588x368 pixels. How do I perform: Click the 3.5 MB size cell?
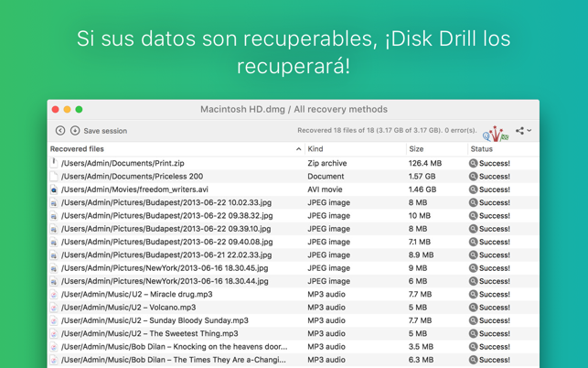coord(421,347)
